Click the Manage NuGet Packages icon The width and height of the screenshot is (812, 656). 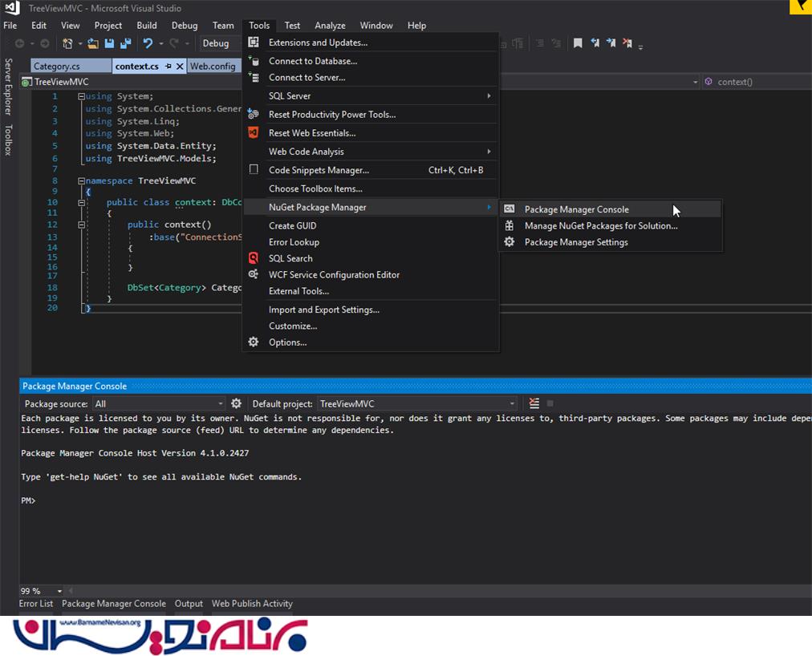(510, 225)
